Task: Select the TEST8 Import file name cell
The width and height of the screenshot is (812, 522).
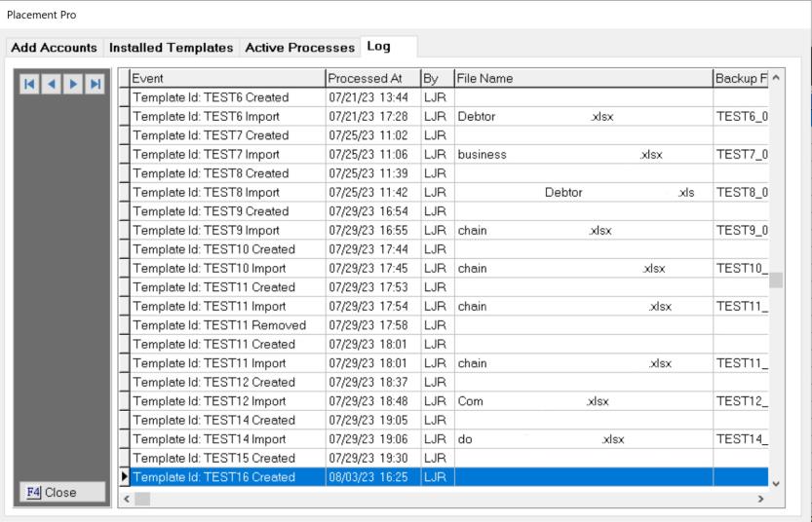Action: click(x=582, y=192)
